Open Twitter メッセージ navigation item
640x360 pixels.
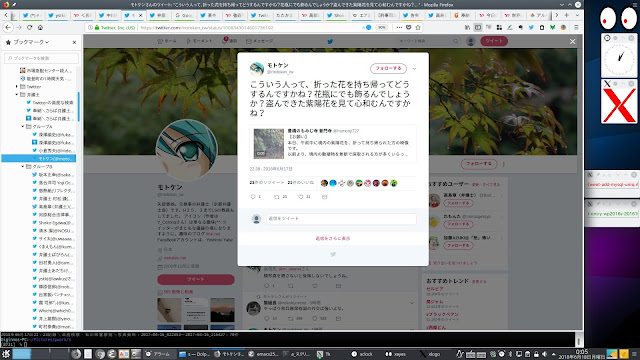(x=260, y=41)
